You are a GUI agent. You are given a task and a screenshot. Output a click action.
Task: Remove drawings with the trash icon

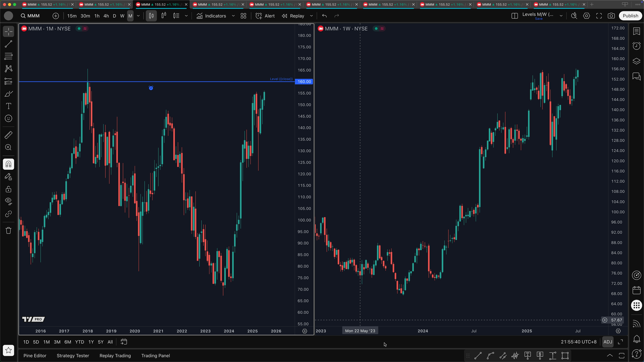pos(9,230)
